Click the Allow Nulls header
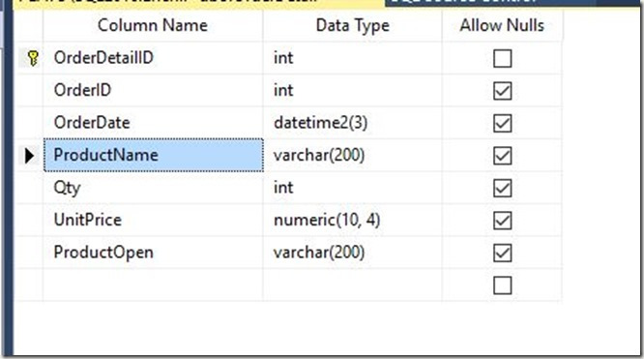The height and width of the screenshot is (359, 644). pyautogui.click(x=502, y=25)
